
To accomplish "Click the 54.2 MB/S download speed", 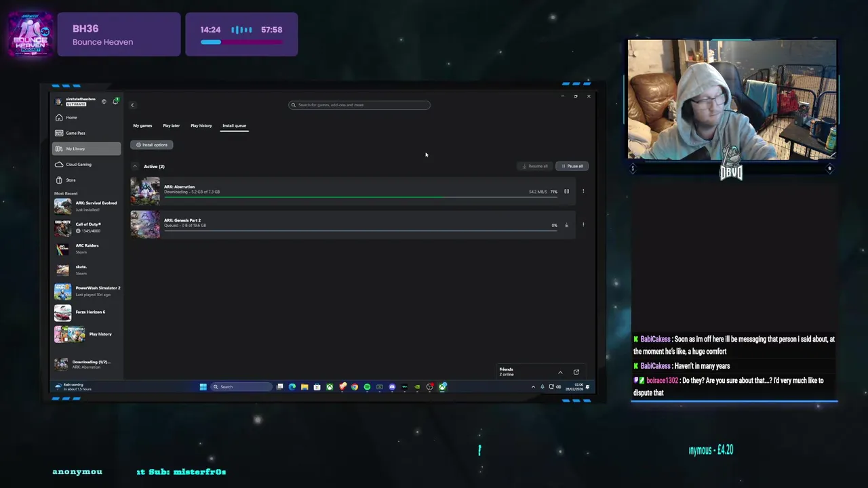I will (x=538, y=192).
